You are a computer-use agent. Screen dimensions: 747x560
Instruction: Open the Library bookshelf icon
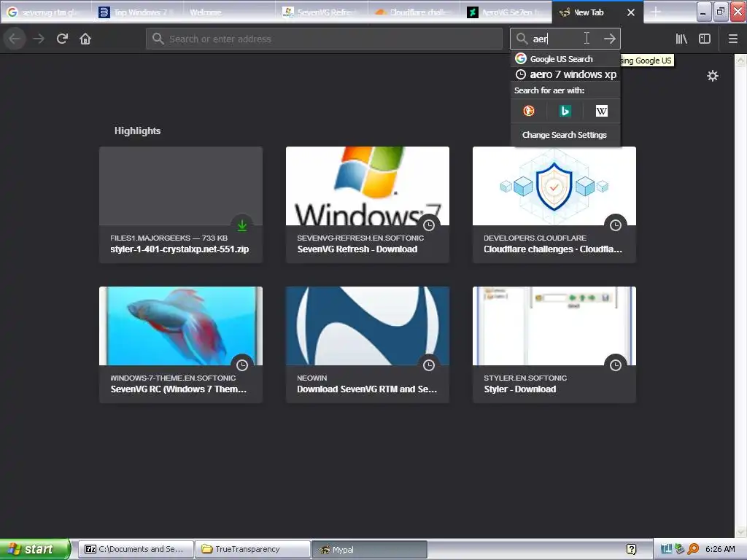(x=681, y=39)
